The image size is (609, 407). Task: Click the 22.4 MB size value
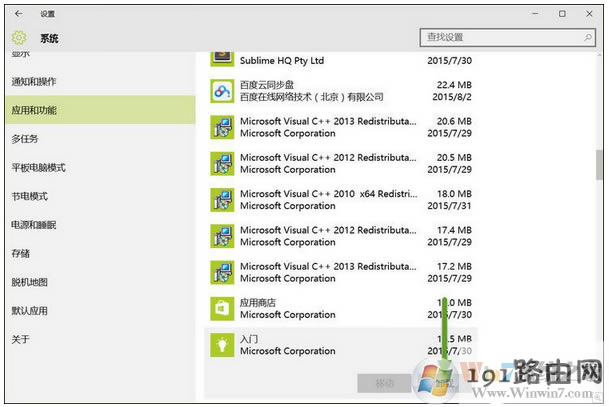tap(454, 85)
